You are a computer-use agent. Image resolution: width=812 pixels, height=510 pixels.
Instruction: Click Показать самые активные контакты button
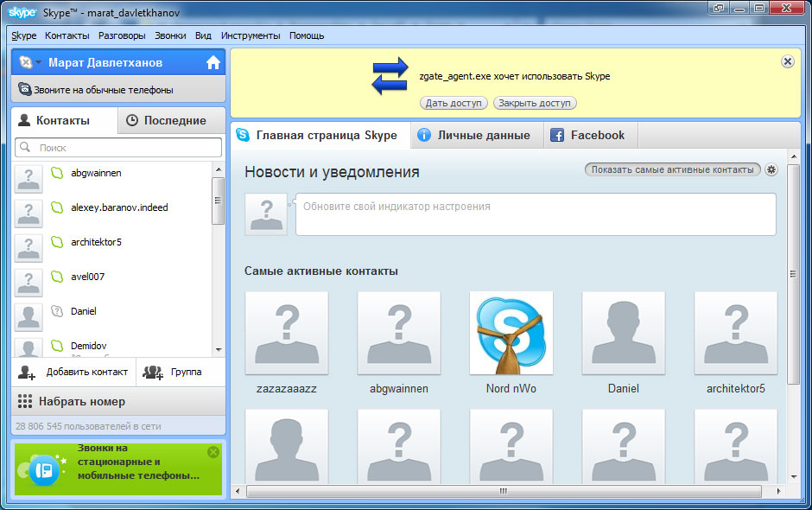673,169
